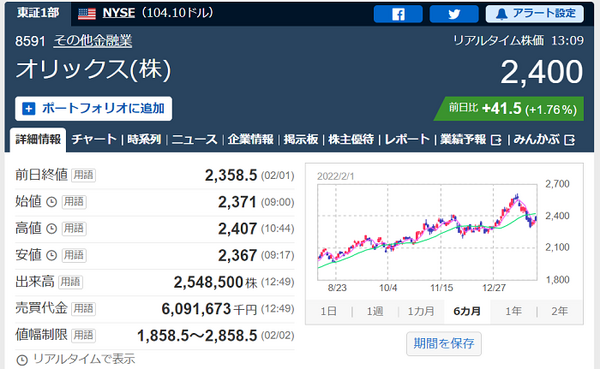Image resolution: width=600 pixels, height=369 pixels.
Task: Click the plus icon in the portfolio button
Action: [x=29, y=109]
